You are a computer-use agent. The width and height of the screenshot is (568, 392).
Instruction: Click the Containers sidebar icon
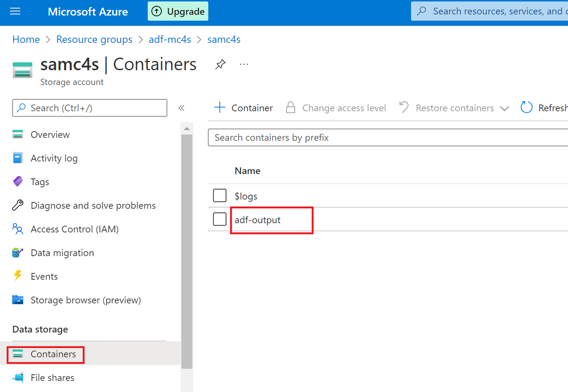(18, 354)
